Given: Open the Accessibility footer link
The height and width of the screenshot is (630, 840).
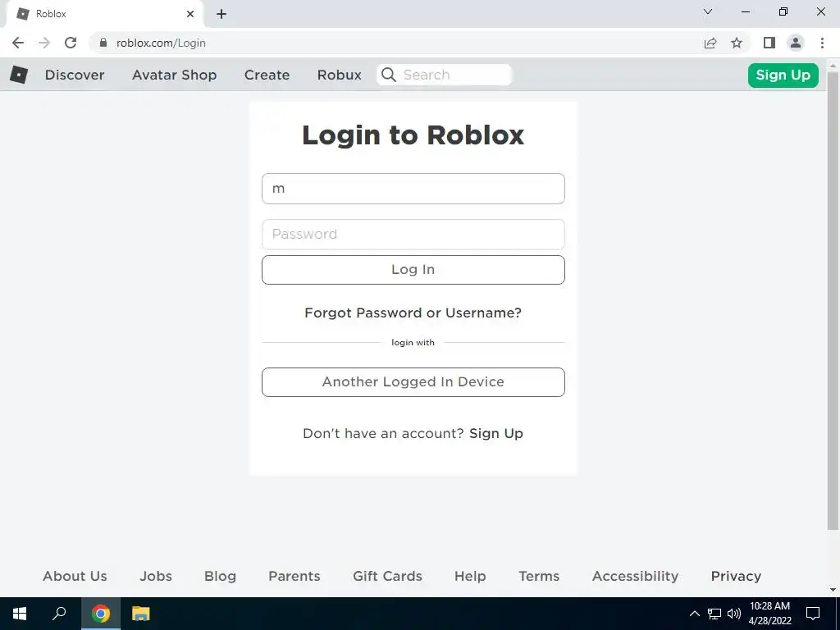Looking at the screenshot, I should click(636, 576).
